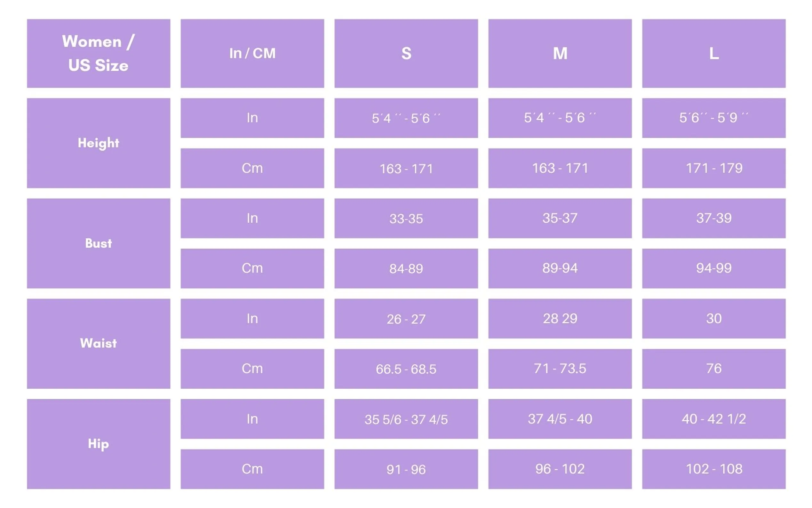The height and width of the screenshot is (508, 812).
Task: Click the waist cell showing 76
Action: tap(714, 369)
